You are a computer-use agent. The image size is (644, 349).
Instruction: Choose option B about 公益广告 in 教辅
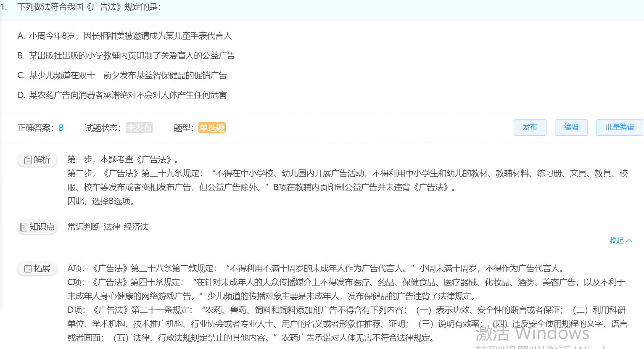tap(126, 56)
